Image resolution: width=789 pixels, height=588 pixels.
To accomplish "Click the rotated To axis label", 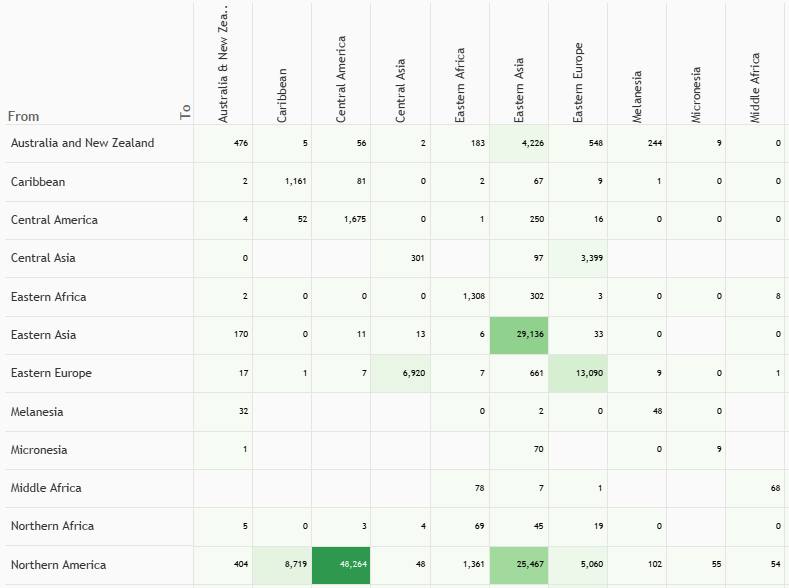I will (x=186, y=113).
